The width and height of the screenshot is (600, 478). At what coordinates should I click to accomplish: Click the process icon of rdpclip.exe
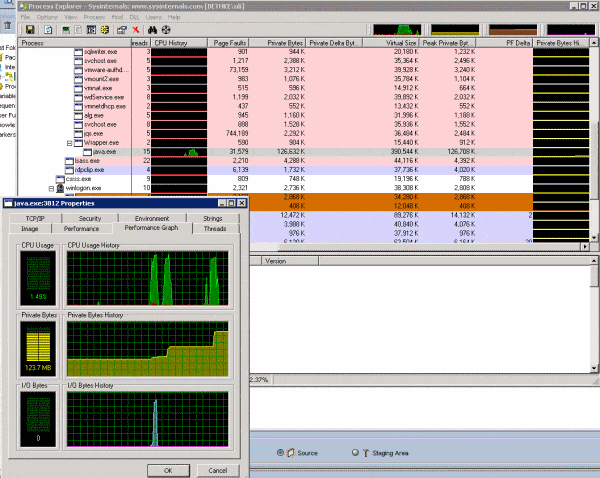pyautogui.click(x=69, y=170)
